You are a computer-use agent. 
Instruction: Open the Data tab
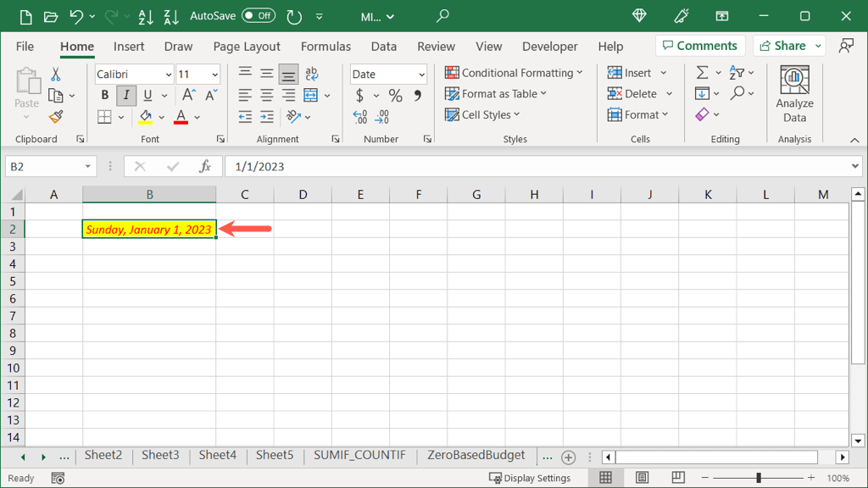pyautogui.click(x=384, y=47)
